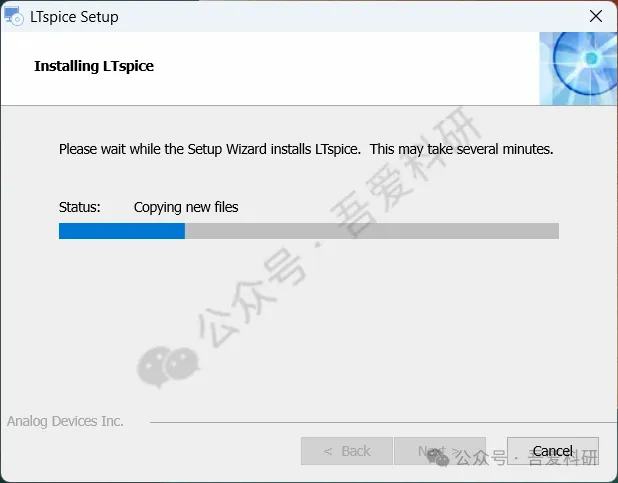The height and width of the screenshot is (483, 618).
Task: Click the horizontal separator line beside Analog Devices
Action: pyautogui.click(x=383, y=422)
